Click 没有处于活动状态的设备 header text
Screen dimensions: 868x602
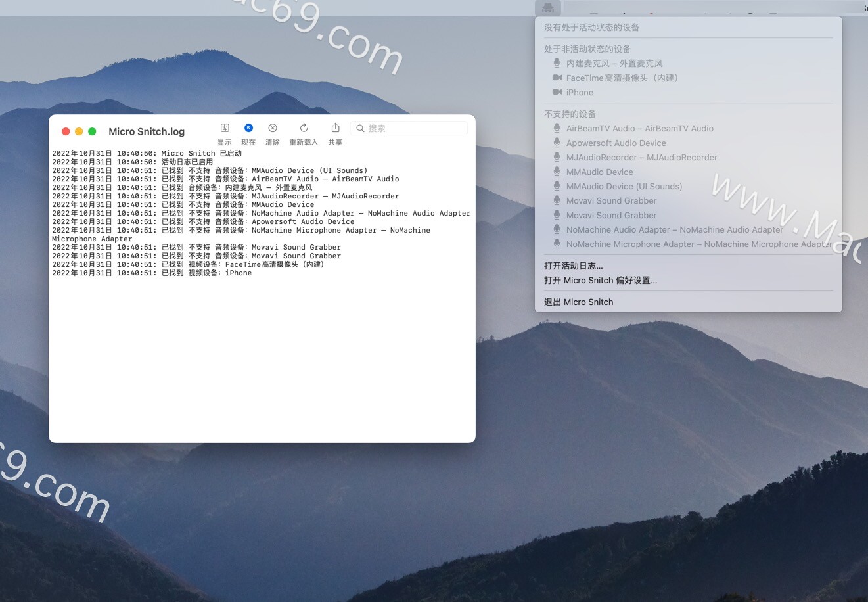591,27
